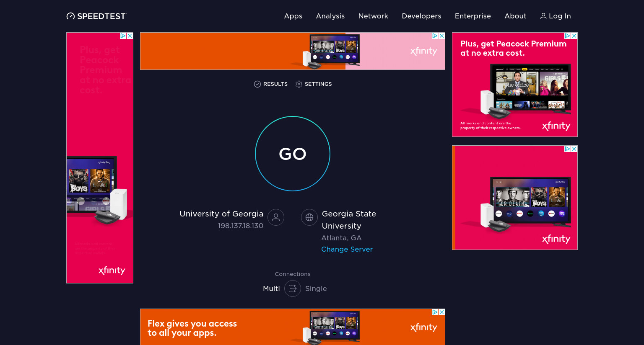Image resolution: width=644 pixels, height=345 pixels.
Task: Close the lower right Xfinity ad
Action: point(574,149)
